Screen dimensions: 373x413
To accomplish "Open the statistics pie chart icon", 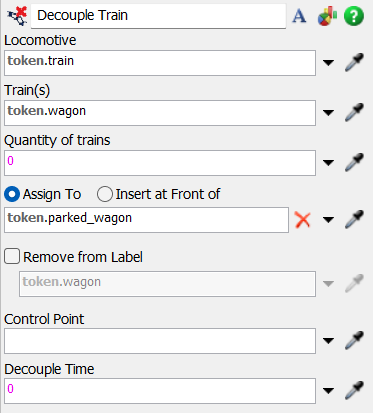I will pos(327,16).
